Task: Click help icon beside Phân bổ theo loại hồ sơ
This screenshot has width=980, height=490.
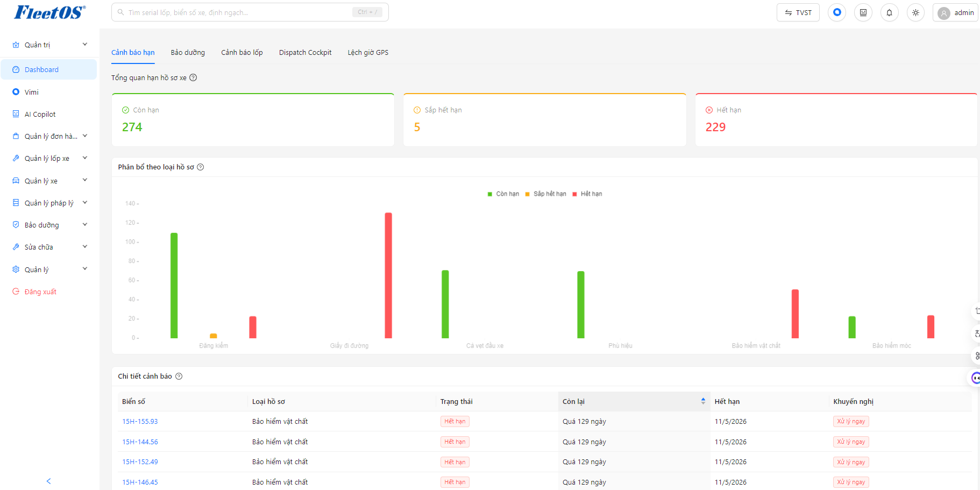Action: [201, 167]
